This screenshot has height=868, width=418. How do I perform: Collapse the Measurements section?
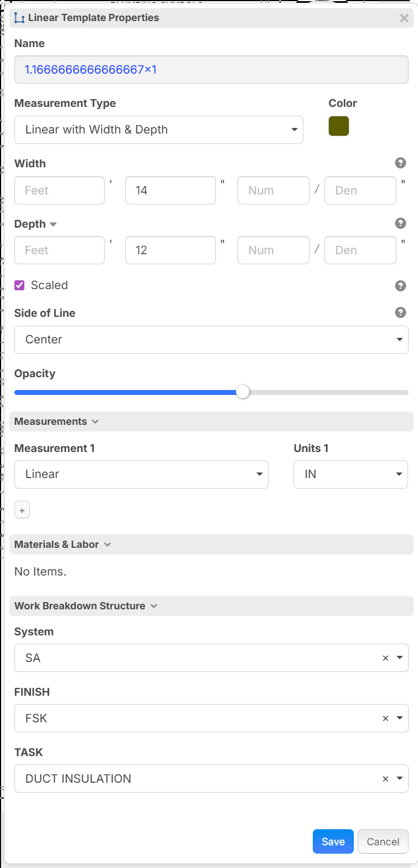[x=56, y=422]
